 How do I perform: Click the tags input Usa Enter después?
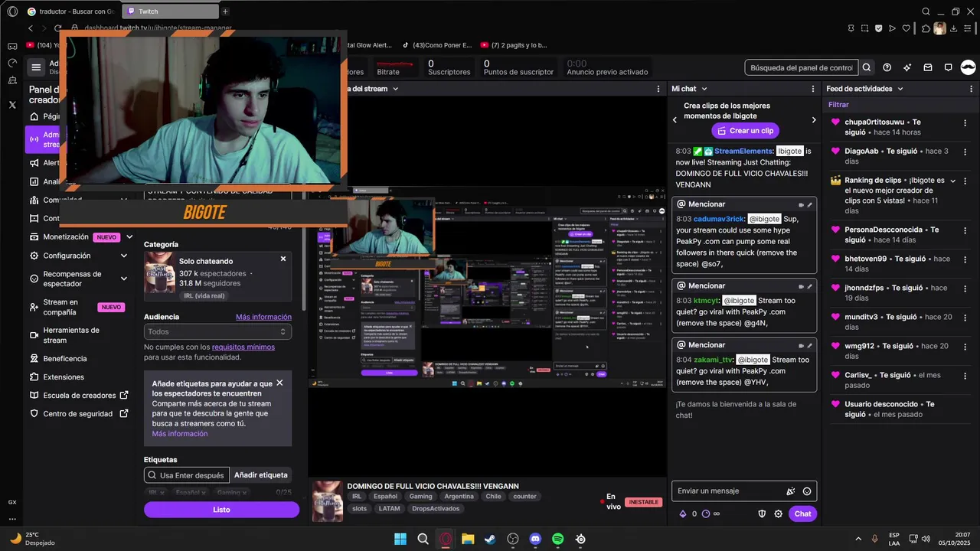[187, 475]
